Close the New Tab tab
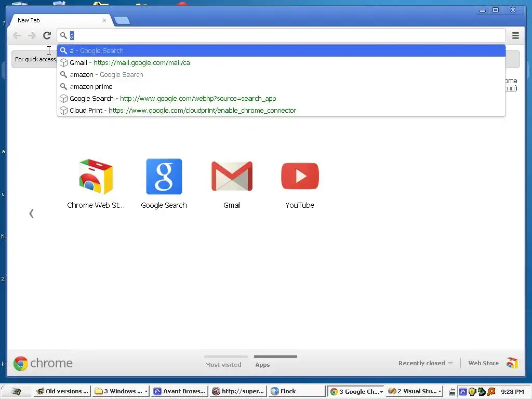The image size is (532, 399). 104,20
